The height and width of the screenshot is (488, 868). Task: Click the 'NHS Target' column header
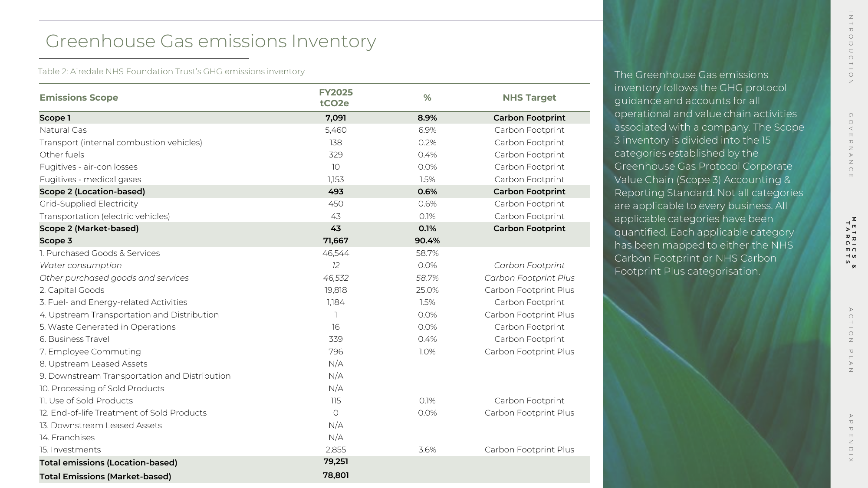(x=529, y=98)
